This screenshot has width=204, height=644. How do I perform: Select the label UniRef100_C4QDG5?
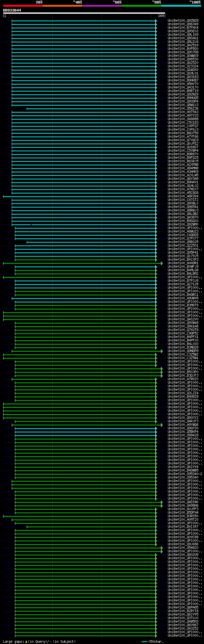[x=183, y=235]
